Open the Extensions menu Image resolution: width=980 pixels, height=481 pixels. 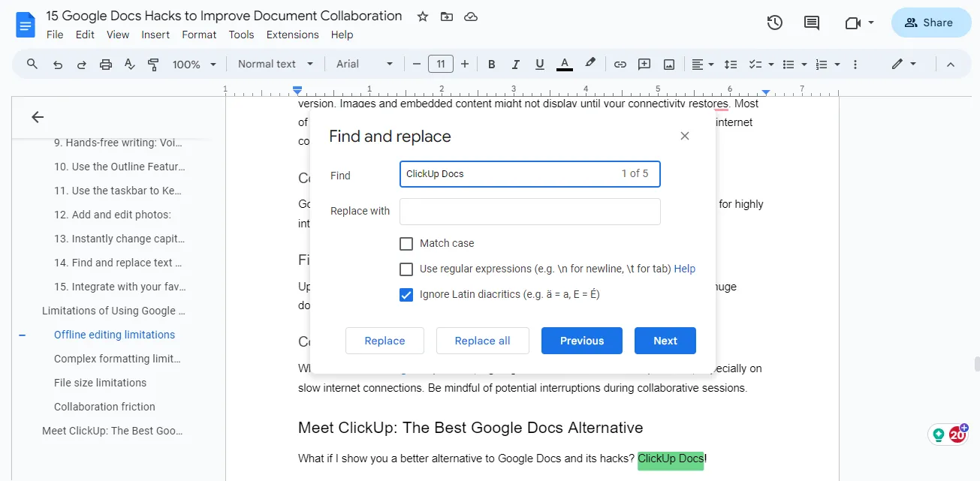(x=292, y=35)
